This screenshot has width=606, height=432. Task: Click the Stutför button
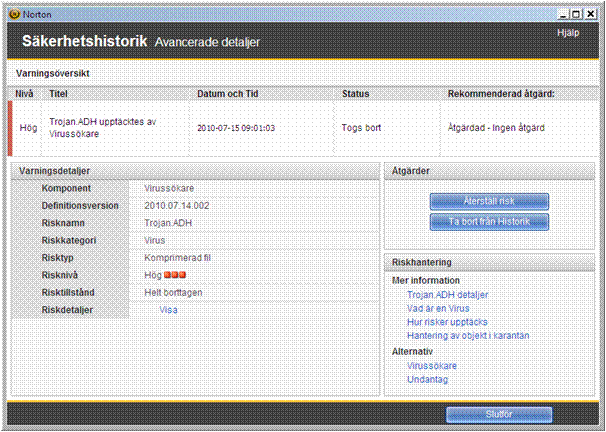(499, 415)
